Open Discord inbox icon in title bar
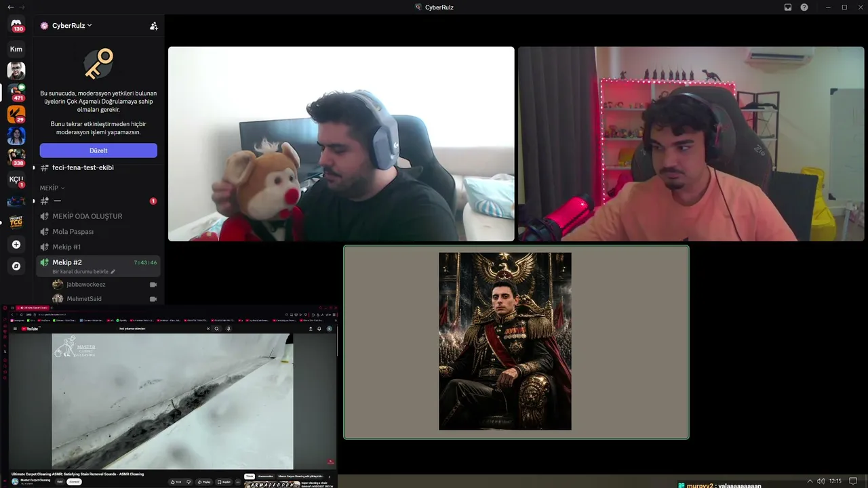This screenshot has height=488, width=868. coord(788,7)
